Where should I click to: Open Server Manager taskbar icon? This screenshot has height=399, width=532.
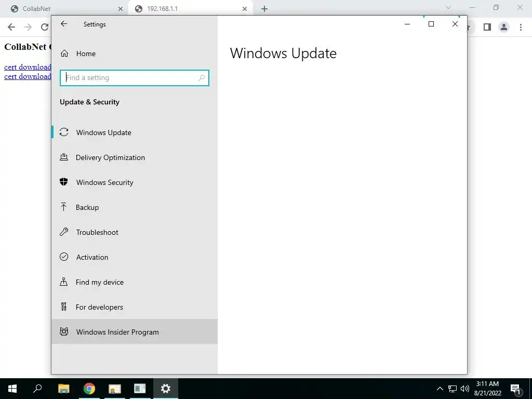point(140,389)
